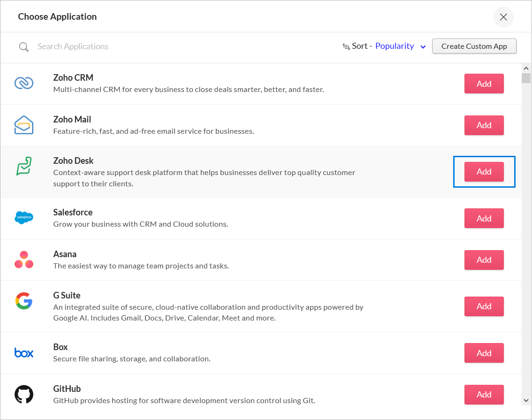Click the sort order icon beside Sort
Image resolution: width=532 pixels, height=420 pixels.
(x=345, y=46)
